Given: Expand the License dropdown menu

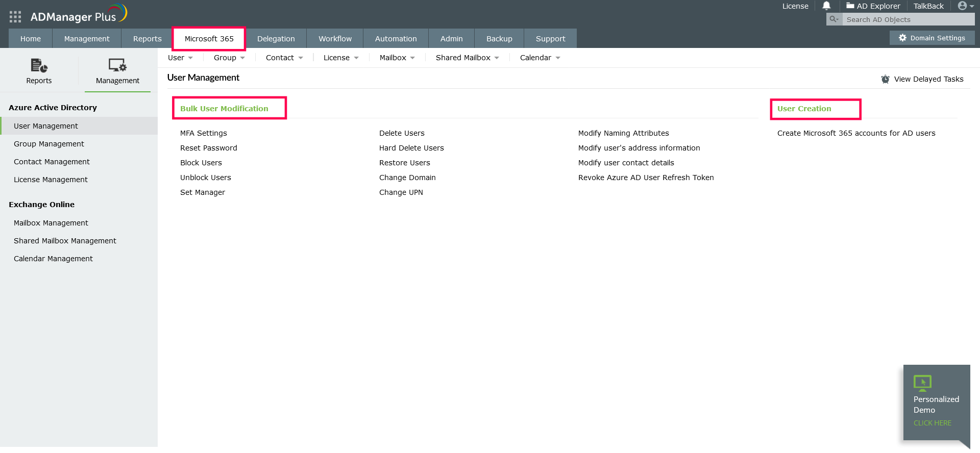Looking at the screenshot, I should tap(341, 58).
